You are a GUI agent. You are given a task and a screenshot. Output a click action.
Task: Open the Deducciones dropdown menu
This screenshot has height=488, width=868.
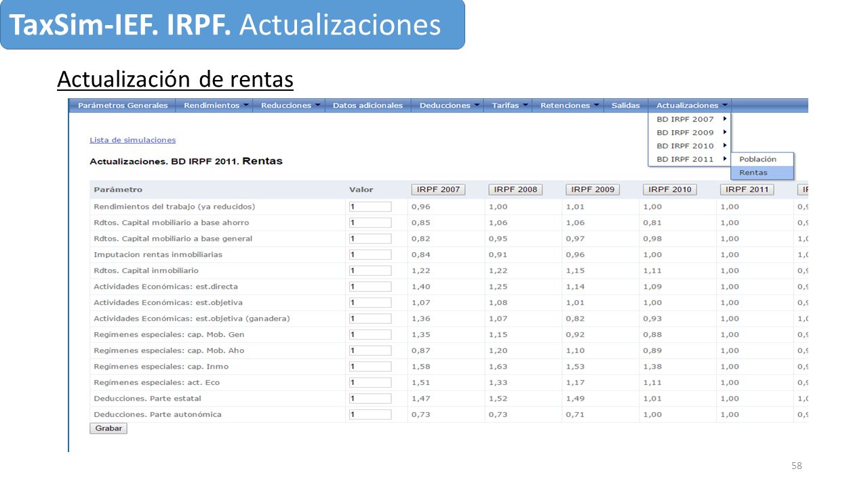coord(448,106)
